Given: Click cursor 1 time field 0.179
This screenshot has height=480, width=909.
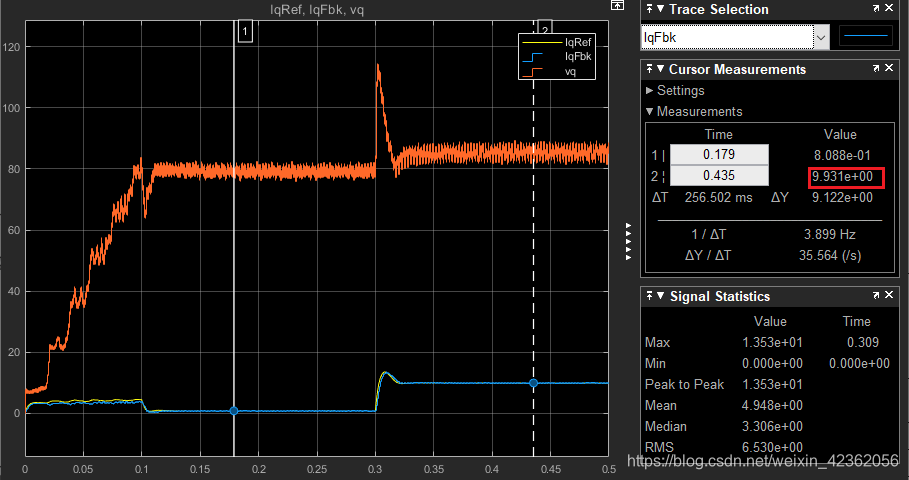Looking at the screenshot, I should point(719,155).
